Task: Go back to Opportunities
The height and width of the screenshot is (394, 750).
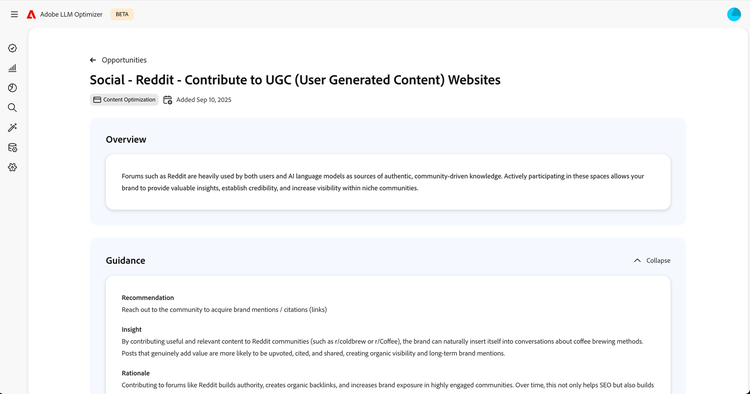Action: click(124, 60)
